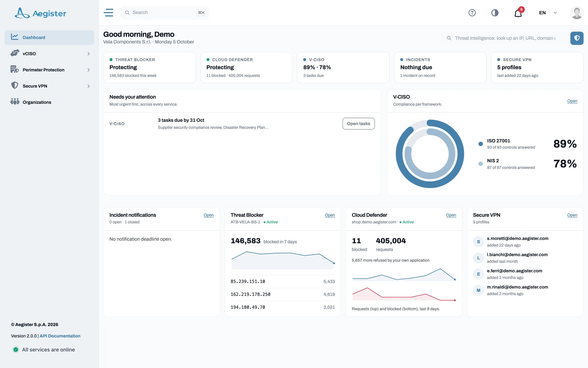
Task: Open the Secure VPN panel link
Action: point(572,215)
